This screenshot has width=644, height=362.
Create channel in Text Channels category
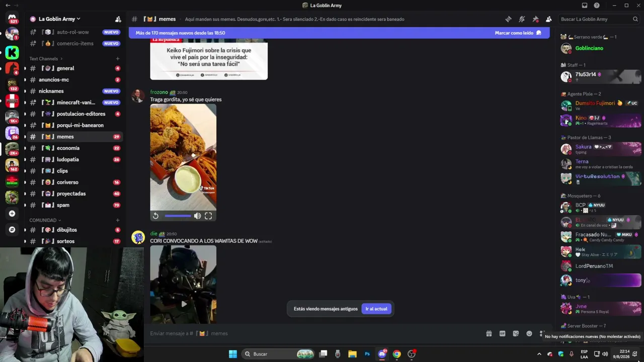tap(118, 59)
